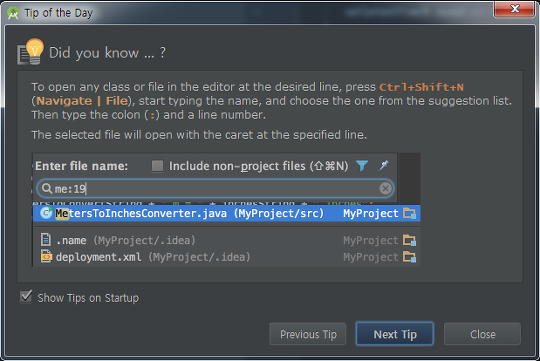540x361 pixels.
Task: Click the module folder icon in deployment.xml row
Action: point(409,257)
